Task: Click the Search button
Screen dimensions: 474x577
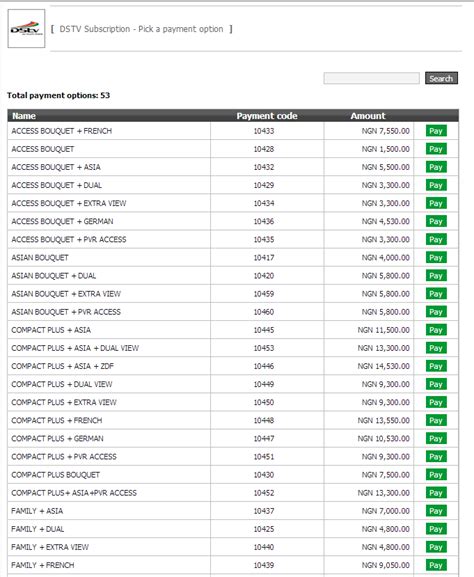Action: [x=441, y=78]
